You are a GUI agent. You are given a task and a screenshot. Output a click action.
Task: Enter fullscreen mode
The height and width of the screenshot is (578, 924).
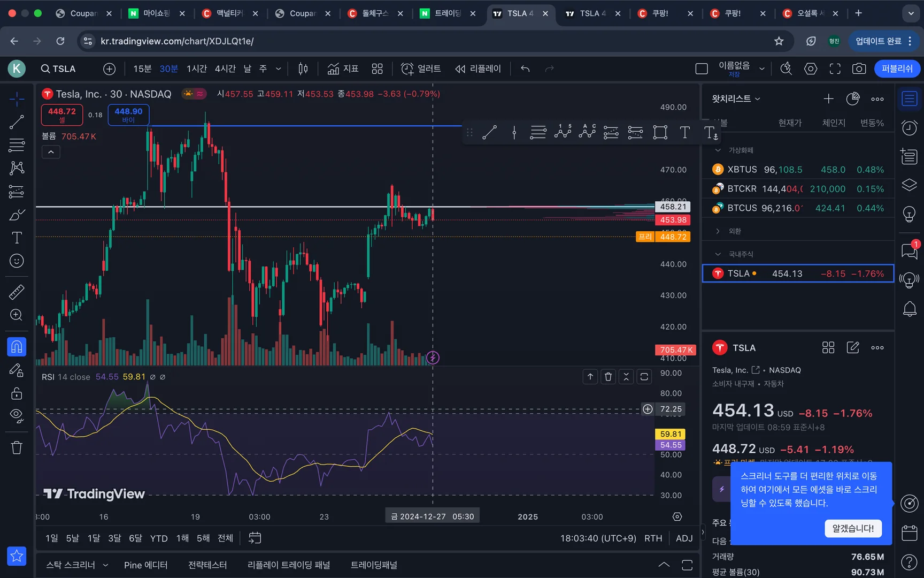[x=835, y=69]
